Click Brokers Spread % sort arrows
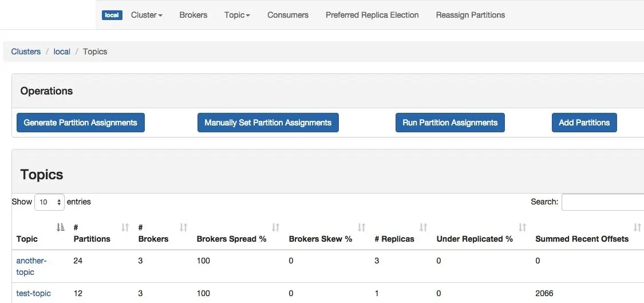The height and width of the screenshot is (303, 644). click(276, 227)
